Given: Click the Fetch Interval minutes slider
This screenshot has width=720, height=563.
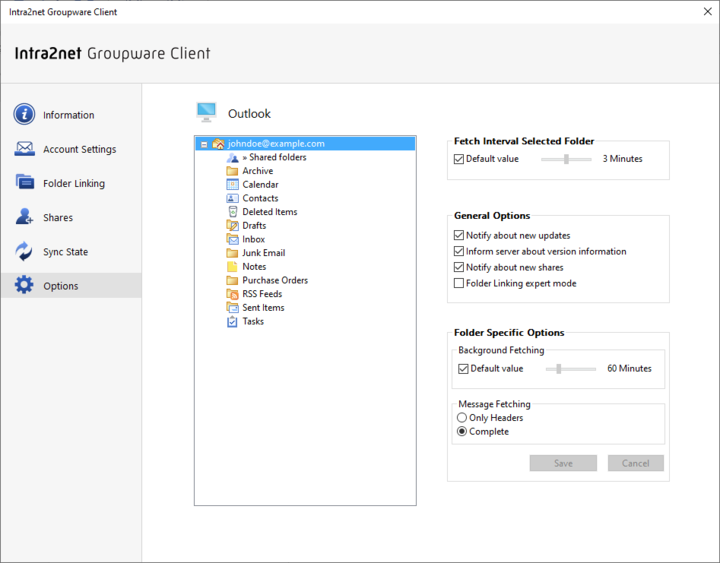Looking at the screenshot, I should [566, 159].
